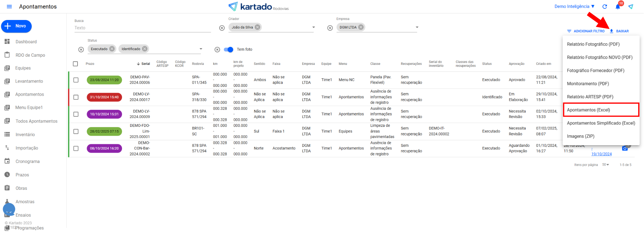Remove João da Silva creator chip

pyautogui.click(x=258, y=27)
